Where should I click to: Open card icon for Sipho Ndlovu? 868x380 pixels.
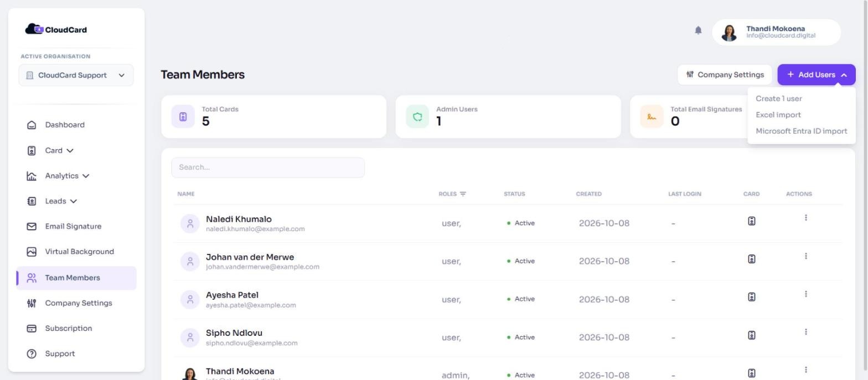pos(752,335)
